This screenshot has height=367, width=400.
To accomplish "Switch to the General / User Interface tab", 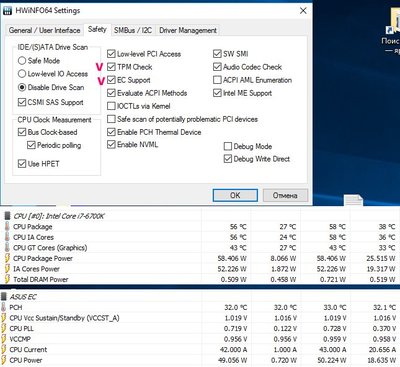I will coord(44,30).
